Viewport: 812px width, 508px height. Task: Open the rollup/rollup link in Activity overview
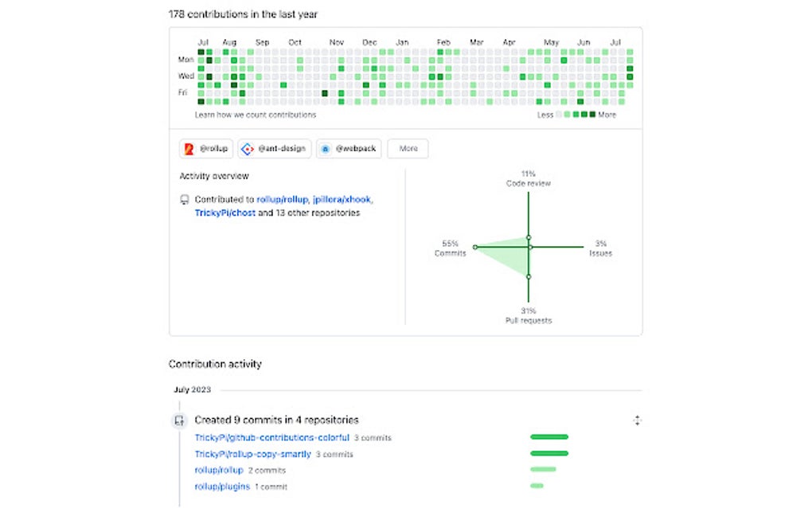282,200
